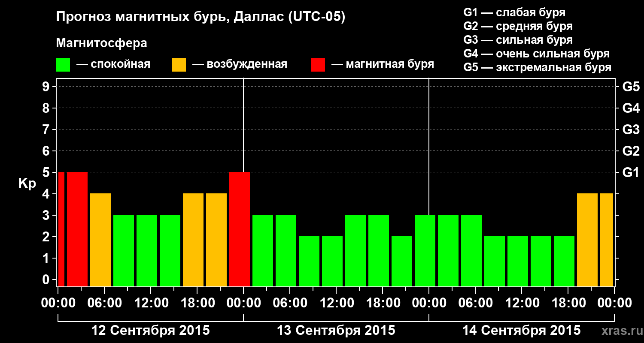
Task: Click the '— возбужденная' legend label
Action: pyautogui.click(x=240, y=65)
